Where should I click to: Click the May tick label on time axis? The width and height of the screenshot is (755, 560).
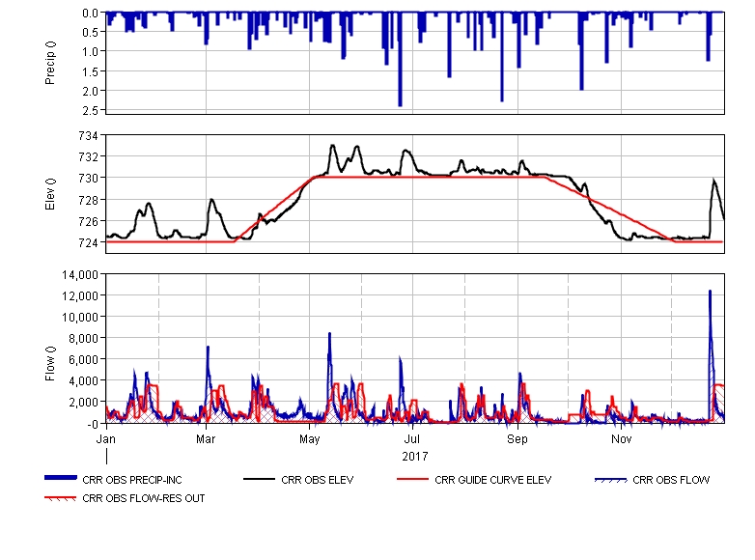(310, 439)
